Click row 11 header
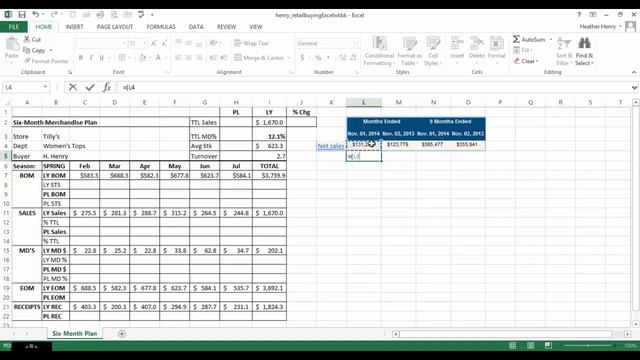640x360 pixels. point(6,213)
